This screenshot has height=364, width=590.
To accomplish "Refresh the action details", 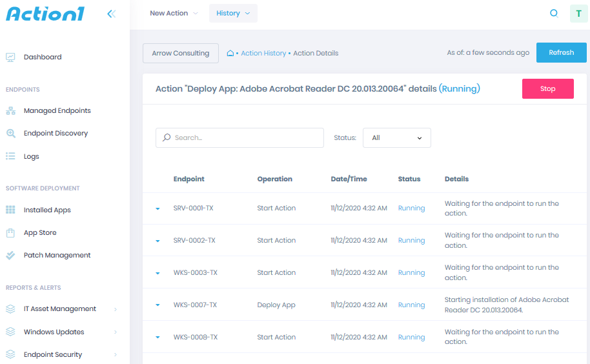I will (x=561, y=53).
